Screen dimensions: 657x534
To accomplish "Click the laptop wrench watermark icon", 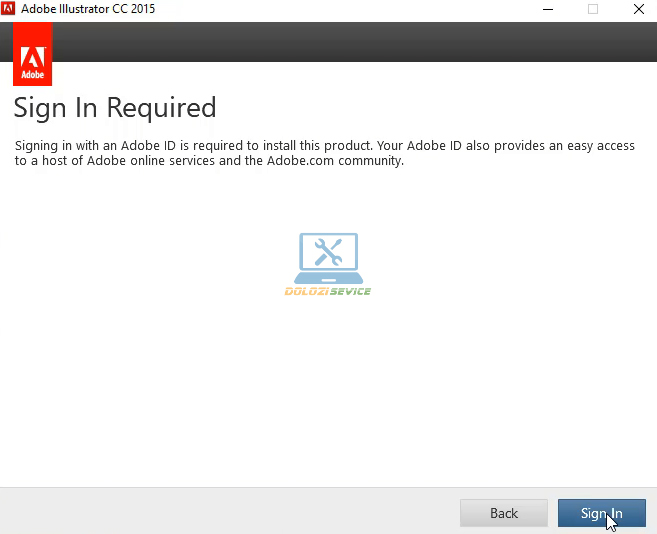I will [x=327, y=257].
